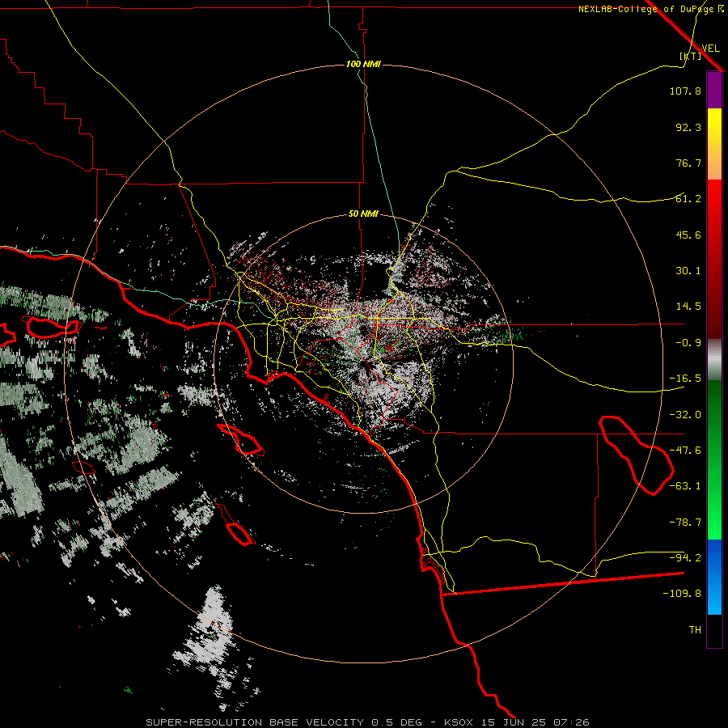Click the 15 JUN 25 07:26 timestamp

coord(534,722)
